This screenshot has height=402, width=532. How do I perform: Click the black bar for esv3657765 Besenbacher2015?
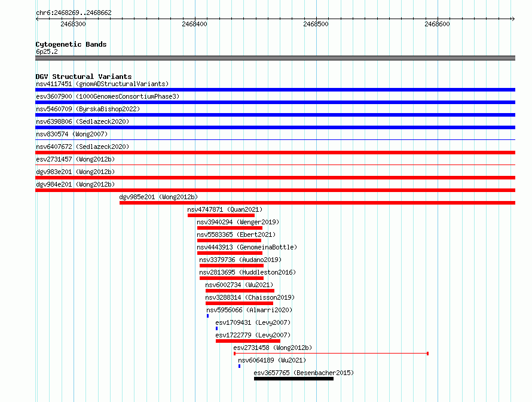(x=294, y=379)
